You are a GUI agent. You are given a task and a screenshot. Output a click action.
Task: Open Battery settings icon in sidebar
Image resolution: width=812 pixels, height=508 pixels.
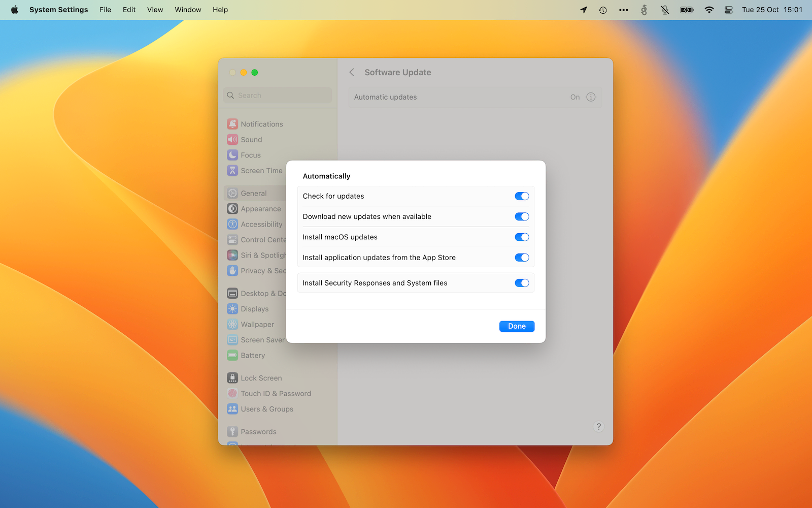[x=232, y=356]
